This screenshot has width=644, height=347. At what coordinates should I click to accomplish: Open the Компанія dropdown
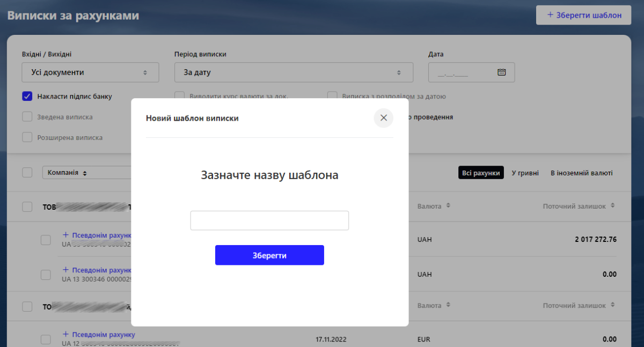(87, 173)
